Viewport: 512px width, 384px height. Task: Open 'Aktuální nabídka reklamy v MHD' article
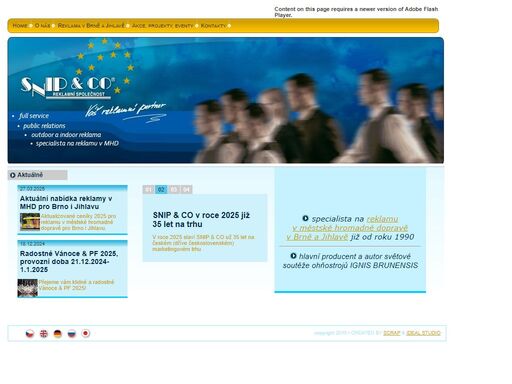pos(66,202)
